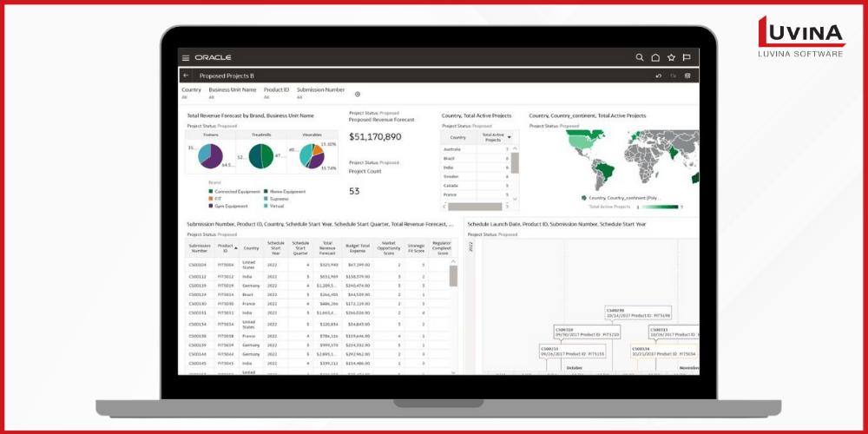Screen dimensions: 868x434
Task: Click the Oracle logo
Action: (x=213, y=57)
